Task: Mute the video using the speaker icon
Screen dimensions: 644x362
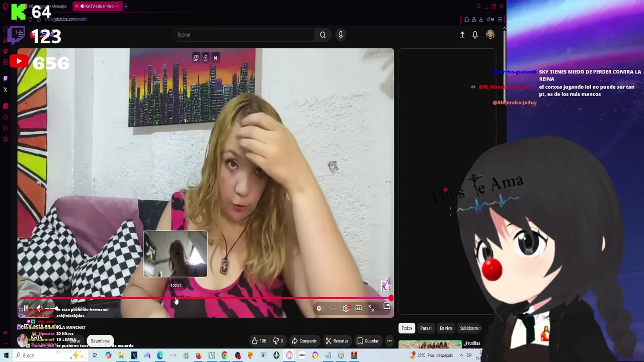Action: [39, 308]
